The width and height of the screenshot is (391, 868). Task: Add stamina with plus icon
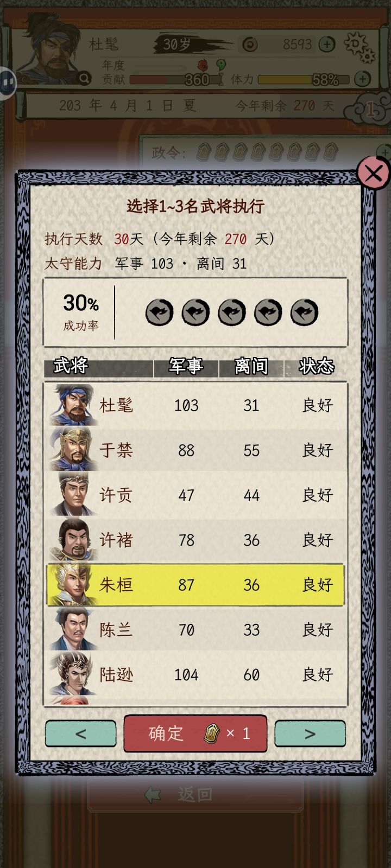362,79
